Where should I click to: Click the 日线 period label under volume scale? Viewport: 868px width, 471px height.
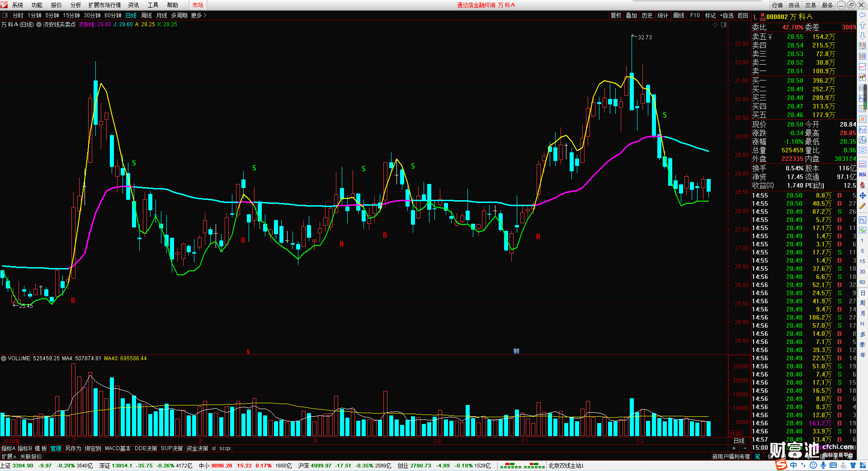pyautogui.click(x=739, y=441)
